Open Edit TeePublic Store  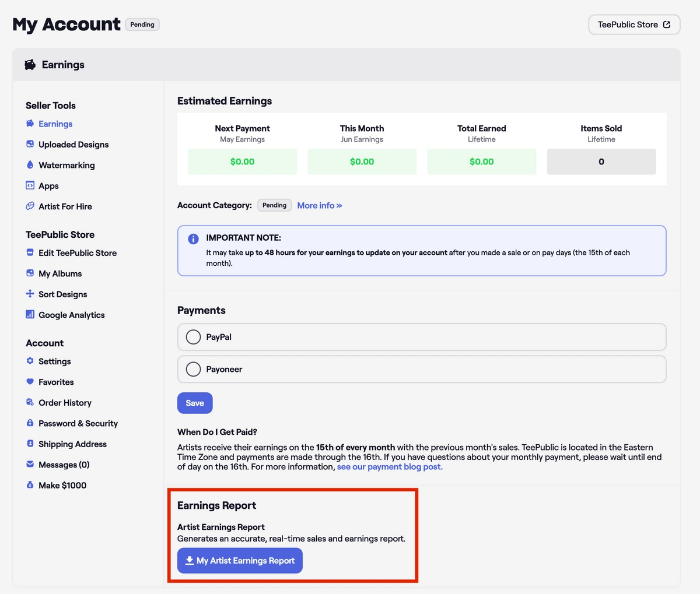click(78, 253)
